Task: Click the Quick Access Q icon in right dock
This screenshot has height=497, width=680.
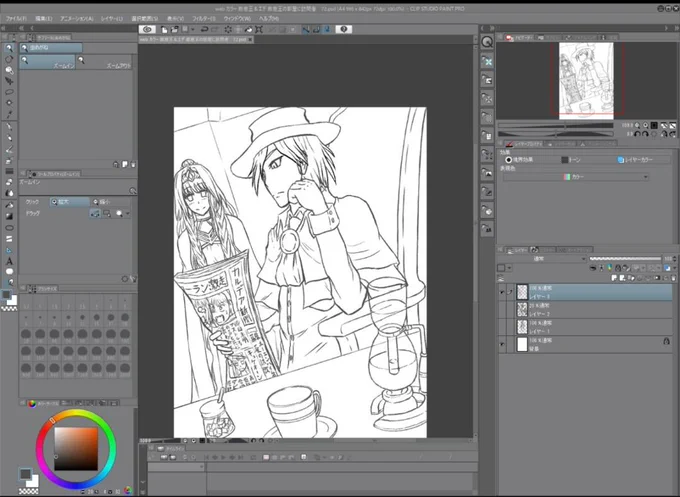Action: (x=487, y=42)
